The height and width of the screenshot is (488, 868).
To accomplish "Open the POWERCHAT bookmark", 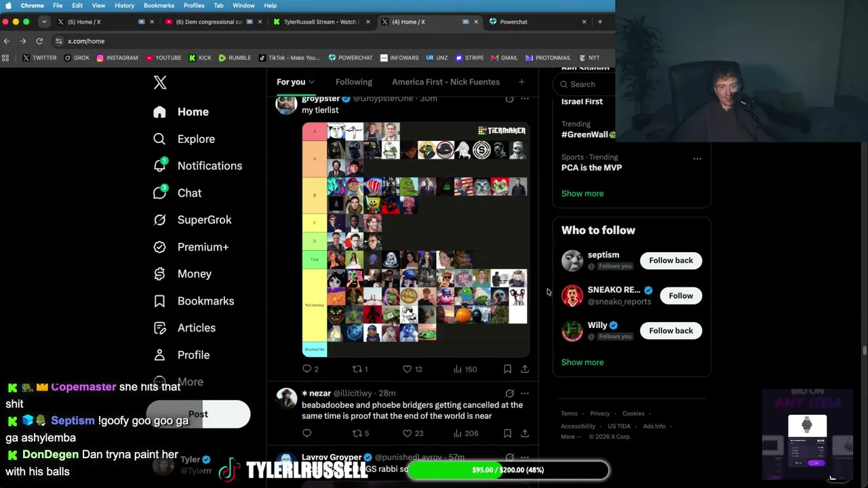I will [351, 58].
